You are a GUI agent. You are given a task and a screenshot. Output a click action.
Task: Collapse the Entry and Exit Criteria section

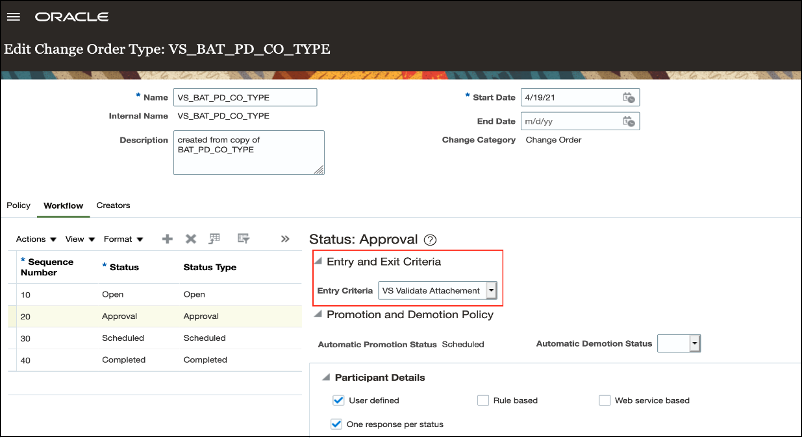click(x=318, y=261)
